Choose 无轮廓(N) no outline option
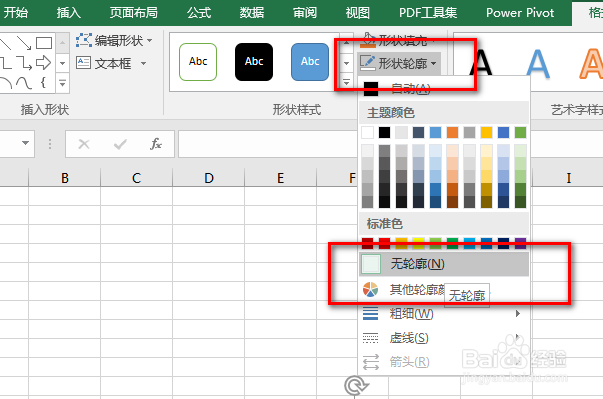The image size is (603, 399). click(x=444, y=264)
